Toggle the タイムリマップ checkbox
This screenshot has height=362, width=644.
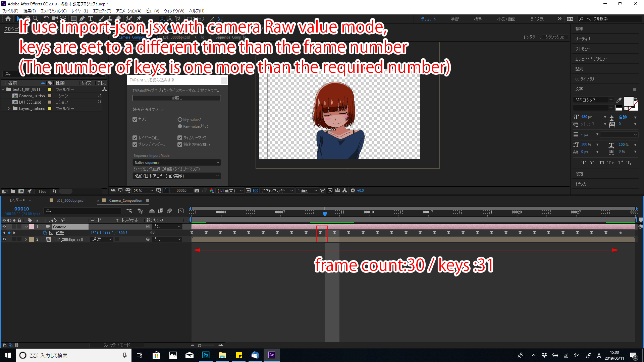tap(180, 138)
